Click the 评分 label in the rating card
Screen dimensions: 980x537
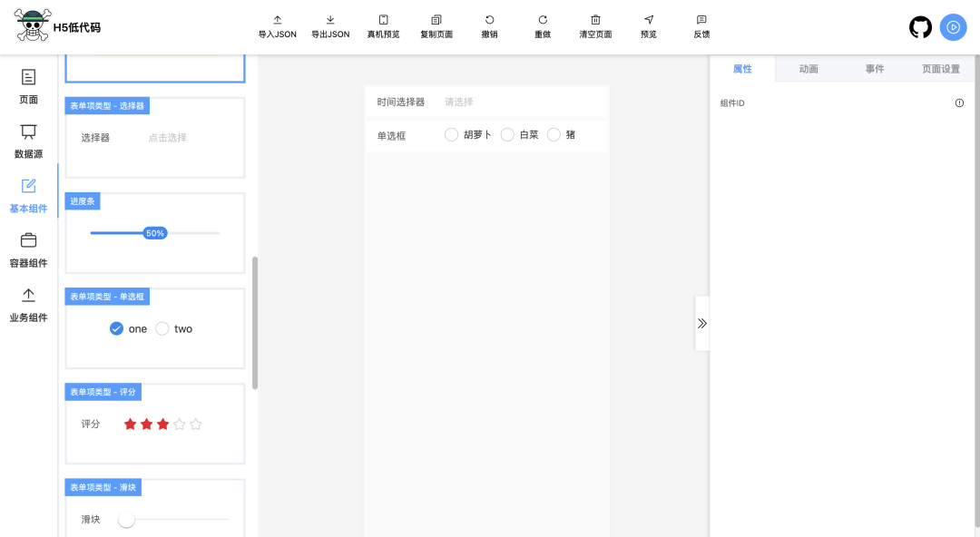(91, 424)
